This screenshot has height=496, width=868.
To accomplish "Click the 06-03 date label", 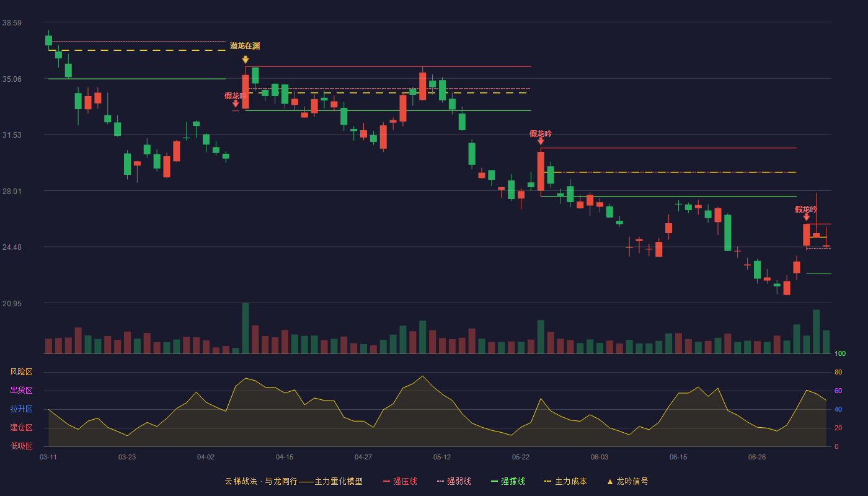I will point(600,457).
